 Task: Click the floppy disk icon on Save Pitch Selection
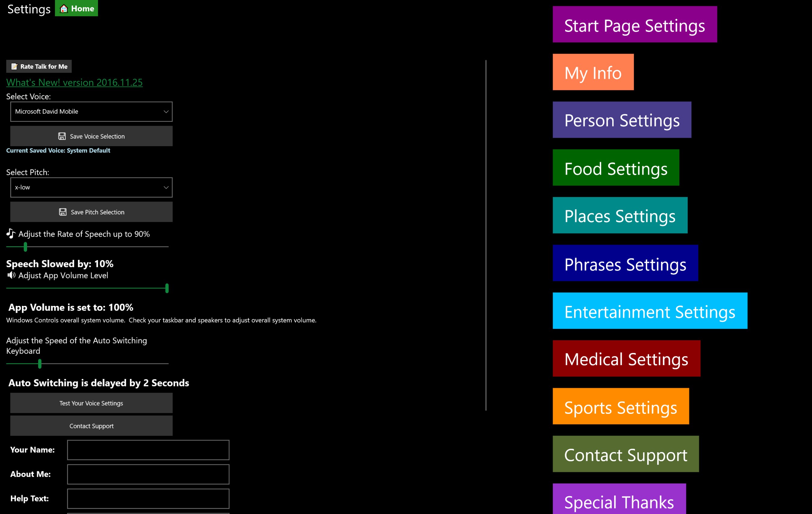pyautogui.click(x=63, y=212)
